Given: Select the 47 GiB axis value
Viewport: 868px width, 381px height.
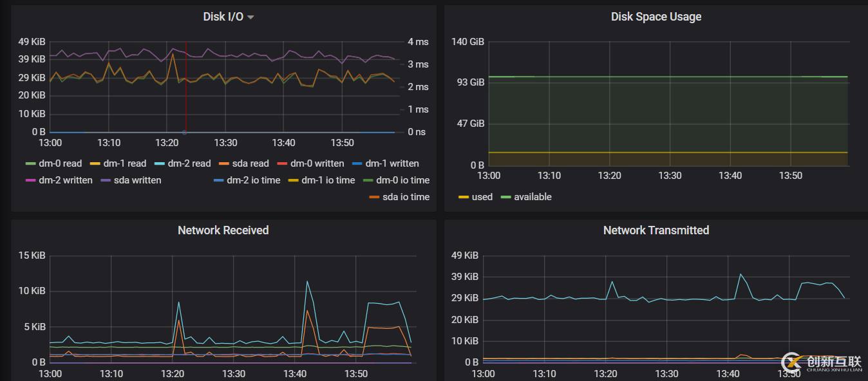Looking at the screenshot, I should pyautogui.click(x=471, y=124).
